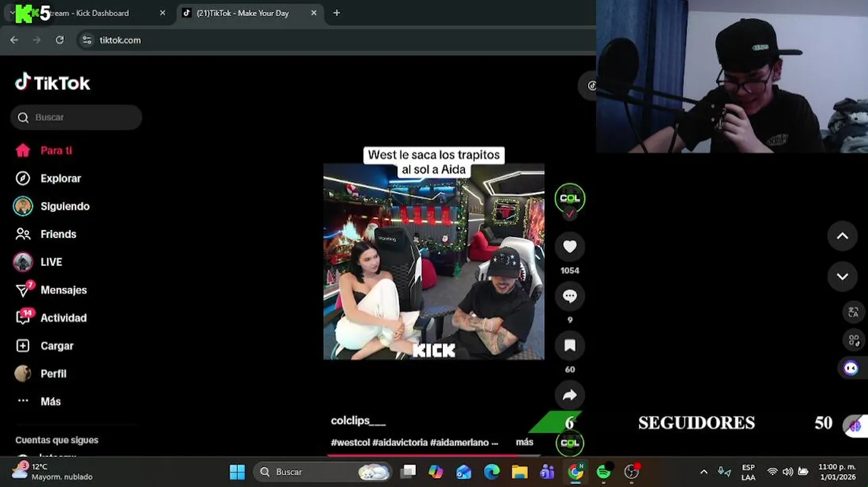
Task: Close the Kick Dashboard tab
Action: 162,13
